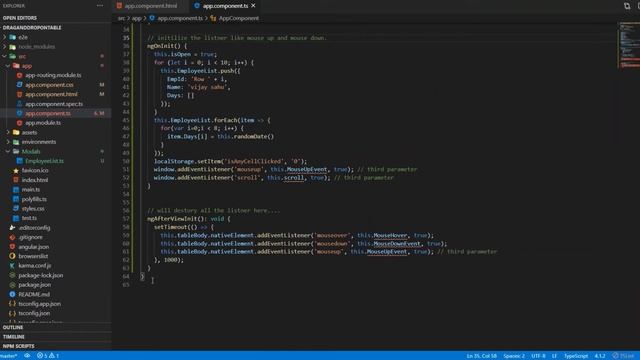Click 'MouseDownEvent' in the code editor
Viewport: 640px width, 360px height.
397,244
